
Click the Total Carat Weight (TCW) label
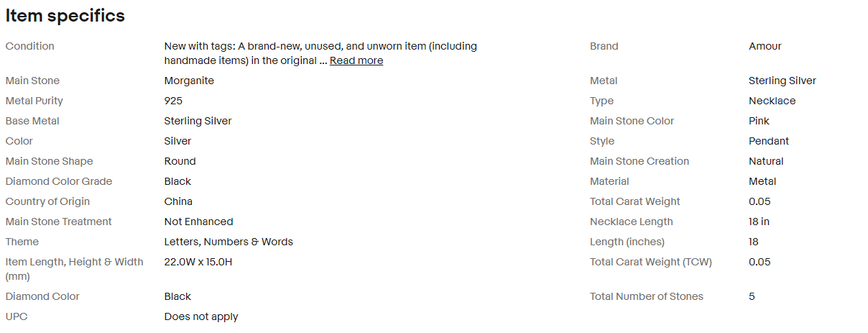point(650,262)
